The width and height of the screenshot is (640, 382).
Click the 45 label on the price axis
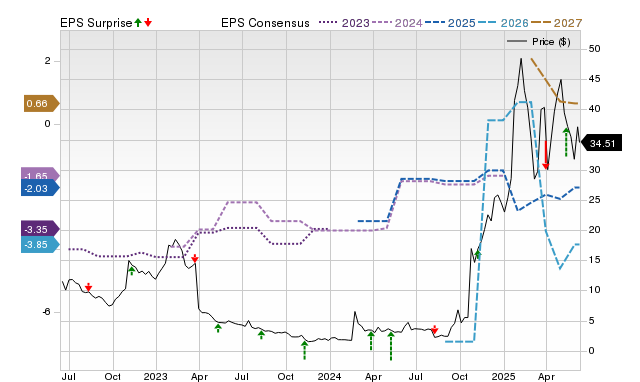tap(594, 79)
